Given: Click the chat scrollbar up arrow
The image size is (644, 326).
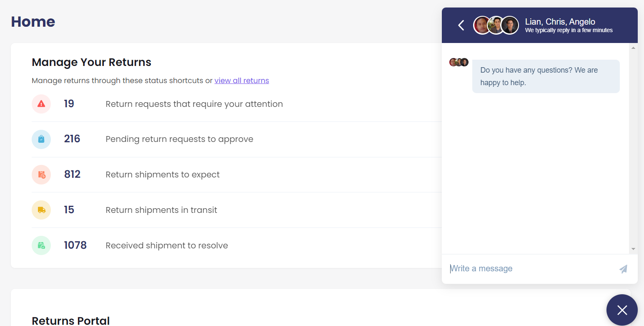Looking at the screenshot, I should pyautogui.click(x=633, y=48).
